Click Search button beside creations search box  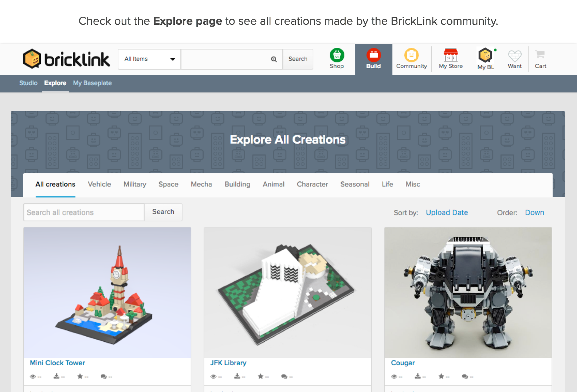click(x=163, y=212)
